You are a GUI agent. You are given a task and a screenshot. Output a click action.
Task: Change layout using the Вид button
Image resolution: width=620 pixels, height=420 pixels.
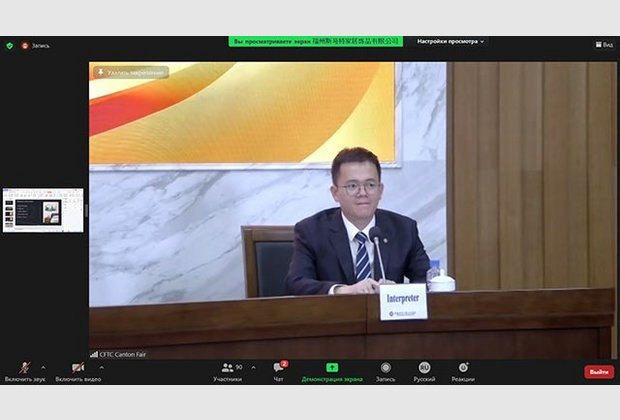604,45
